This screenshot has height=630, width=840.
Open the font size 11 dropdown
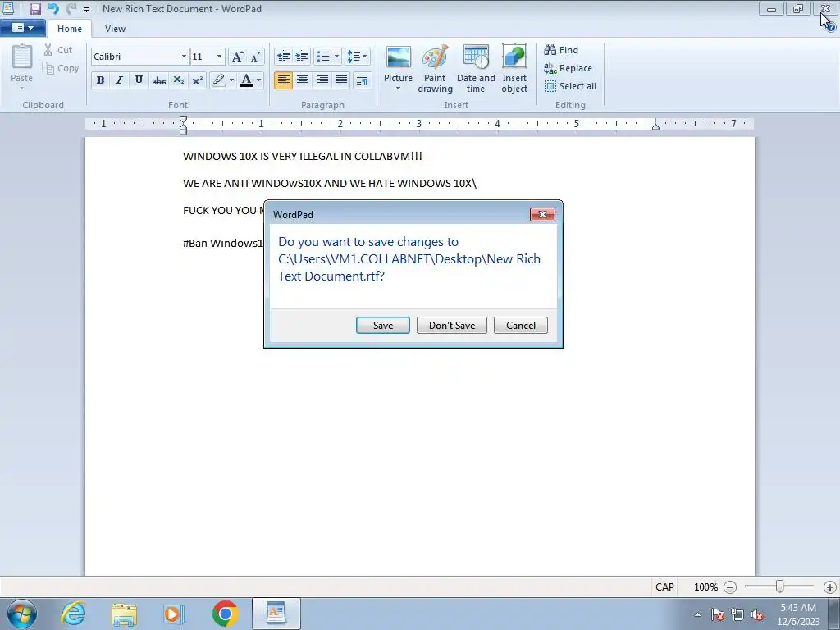219,57
